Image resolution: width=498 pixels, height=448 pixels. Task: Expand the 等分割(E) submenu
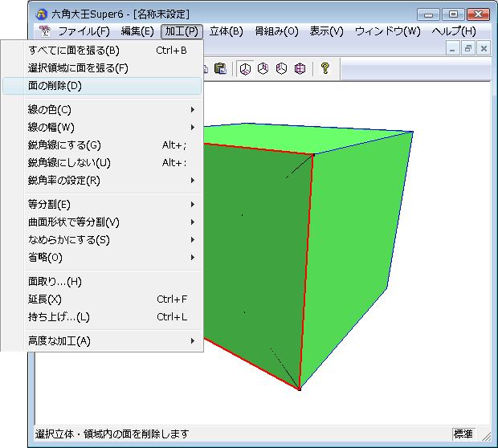[102, 204]
